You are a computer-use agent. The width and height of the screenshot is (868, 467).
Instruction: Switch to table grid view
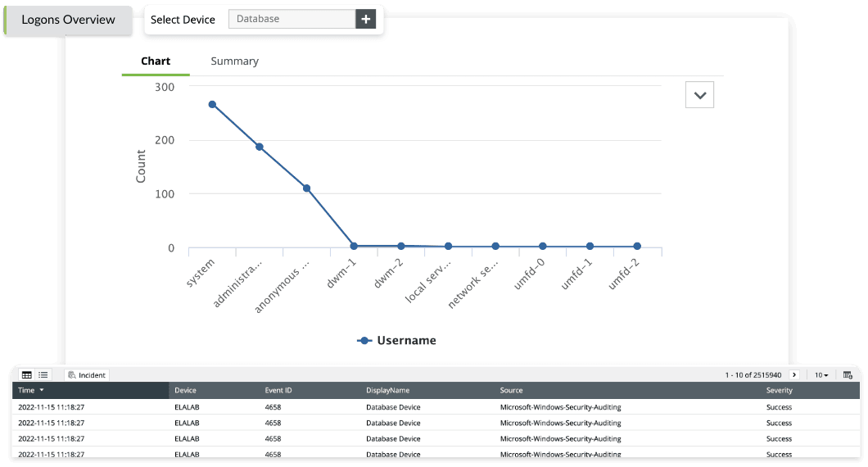(x=27, y=374)
